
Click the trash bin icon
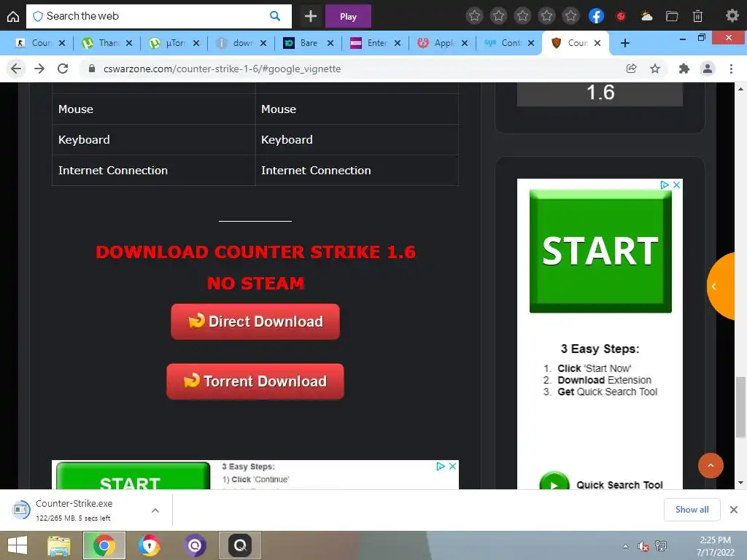point(697,16)
